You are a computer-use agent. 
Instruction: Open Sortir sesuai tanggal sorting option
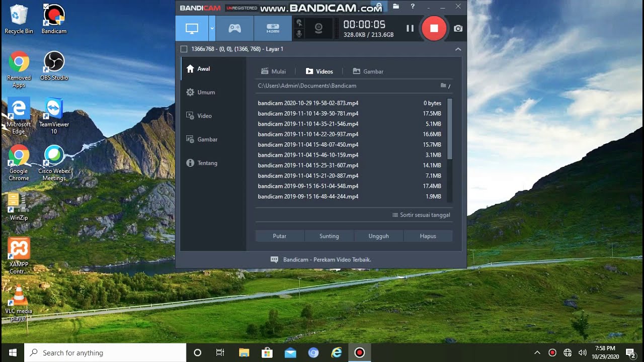pyautogui.click(x=421, y=215)
